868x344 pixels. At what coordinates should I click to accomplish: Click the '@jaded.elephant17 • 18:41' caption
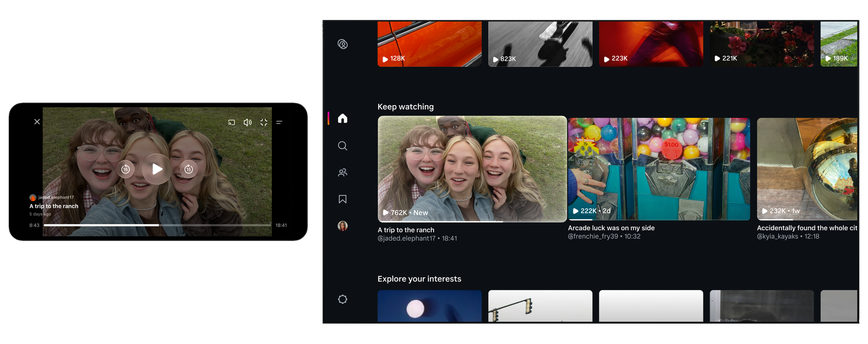(417, 238)
